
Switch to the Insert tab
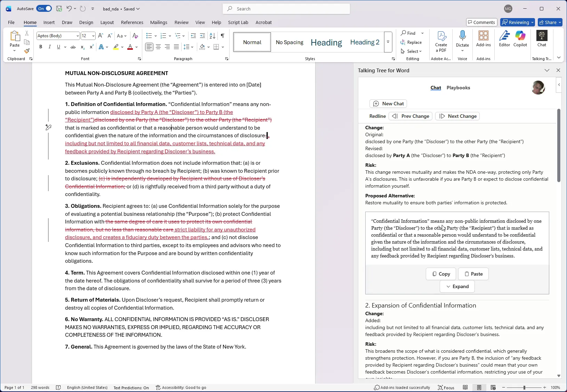point(49,22)
